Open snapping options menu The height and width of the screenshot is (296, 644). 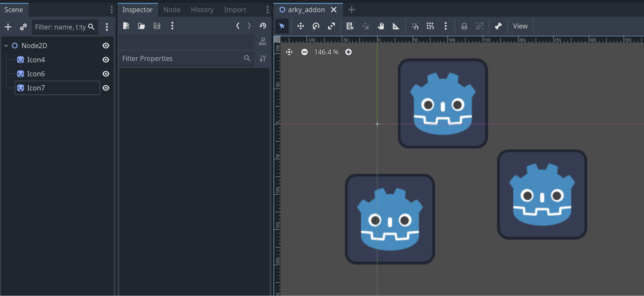tap(446, 26)
